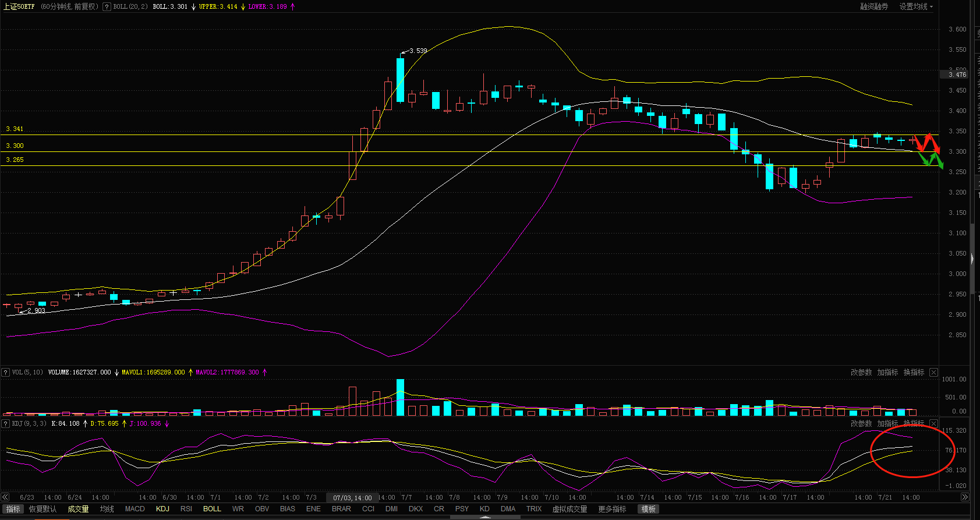
Task: Select the KD indicator
Action: [484, 509]
